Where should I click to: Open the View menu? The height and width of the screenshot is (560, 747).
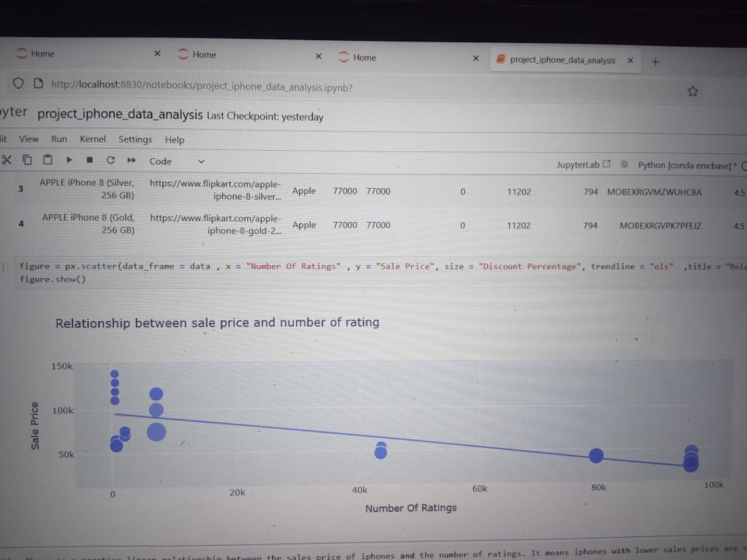pos(29,138)
